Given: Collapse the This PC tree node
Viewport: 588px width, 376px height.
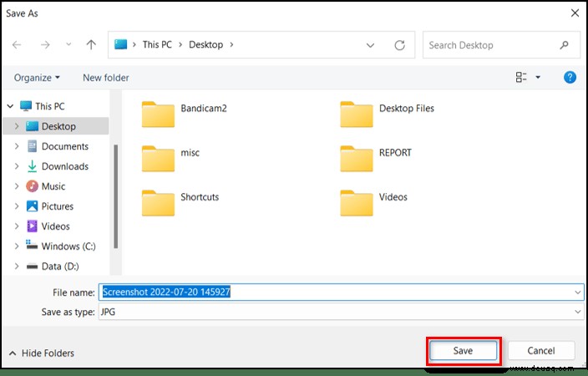Looking at the screenshot, I should pyautogui.click(x=11, y=106).
